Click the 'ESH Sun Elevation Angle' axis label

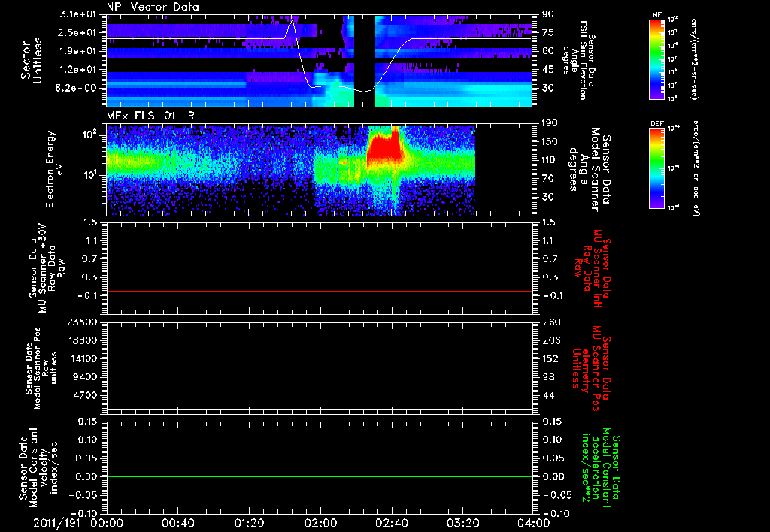click(578, 60)
